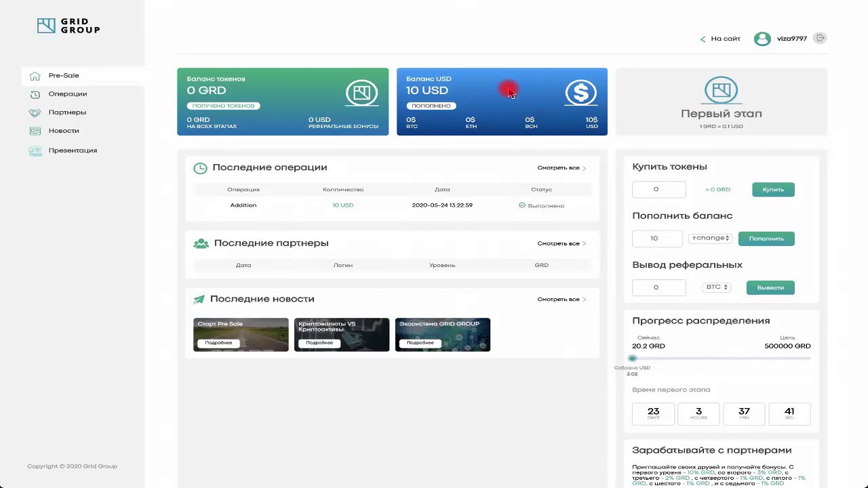868x488 pixels.
Task: Click the token distribution progress slider handle
Action: pyautogui.click(x=633, y=359)
